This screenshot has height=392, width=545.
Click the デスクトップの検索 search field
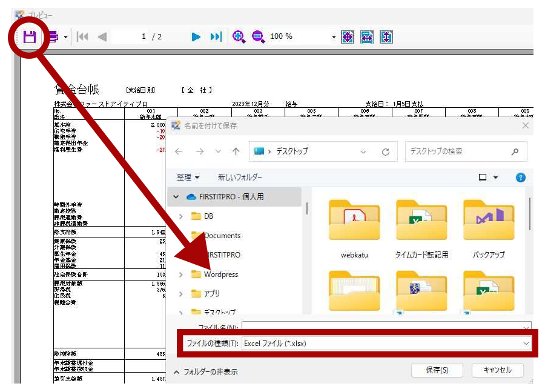(459, 151)
